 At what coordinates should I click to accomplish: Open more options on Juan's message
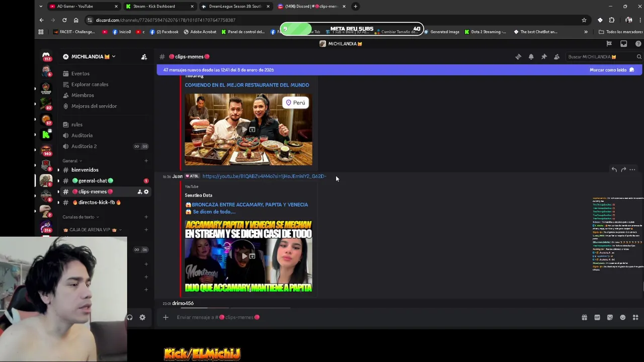tap(632, 170)
